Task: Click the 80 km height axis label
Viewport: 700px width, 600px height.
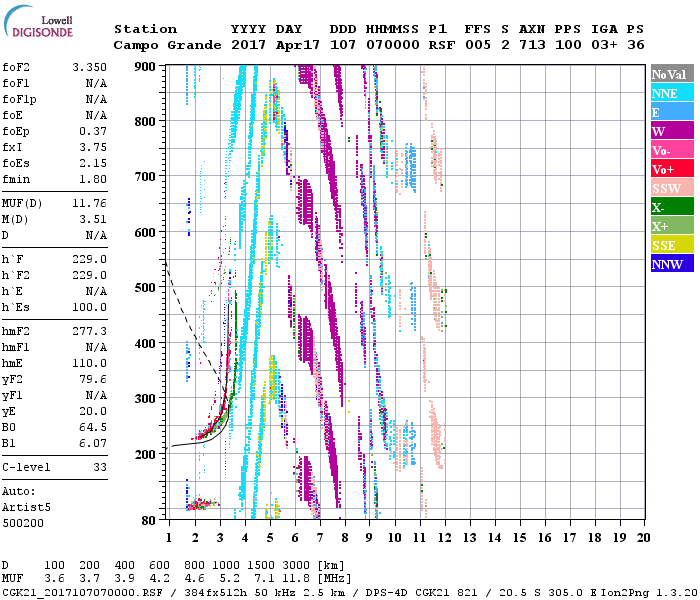Action: point(149,521)
